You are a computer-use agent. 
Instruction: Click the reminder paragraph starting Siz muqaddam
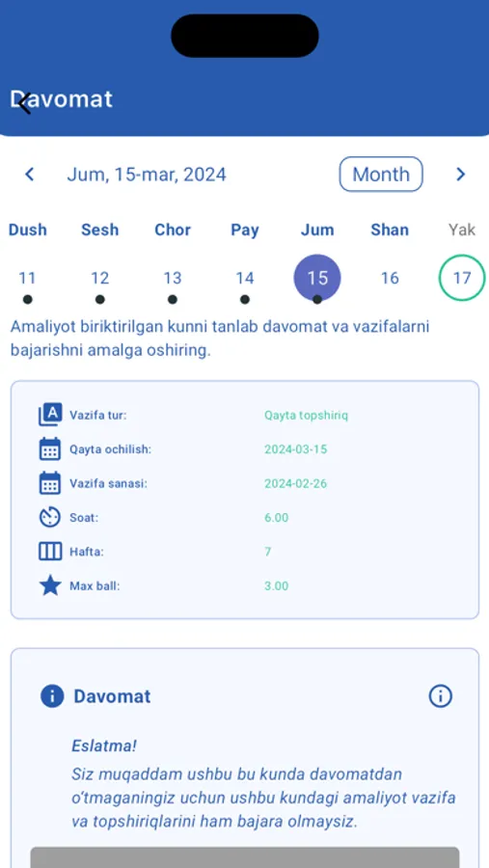(x=263, y=798)
